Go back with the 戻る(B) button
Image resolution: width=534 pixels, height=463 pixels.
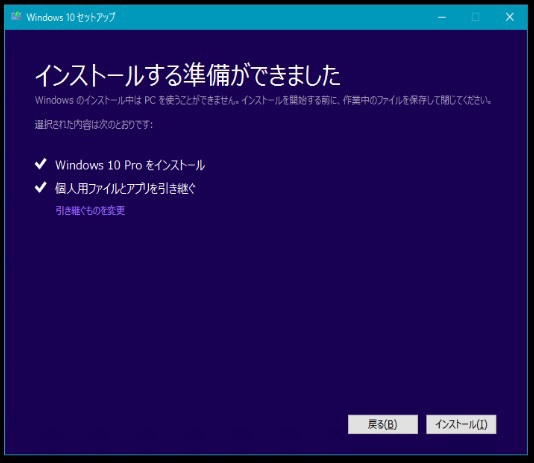383,424
